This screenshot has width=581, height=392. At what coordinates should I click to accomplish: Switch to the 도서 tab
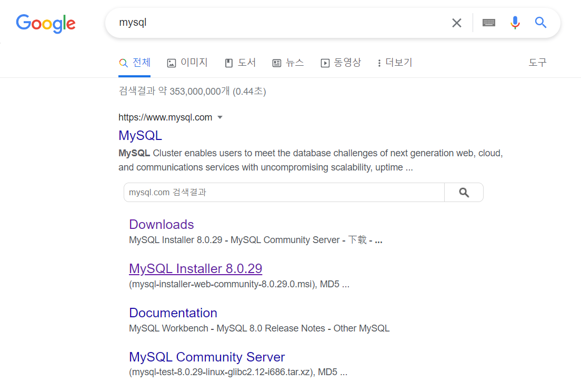240,63
